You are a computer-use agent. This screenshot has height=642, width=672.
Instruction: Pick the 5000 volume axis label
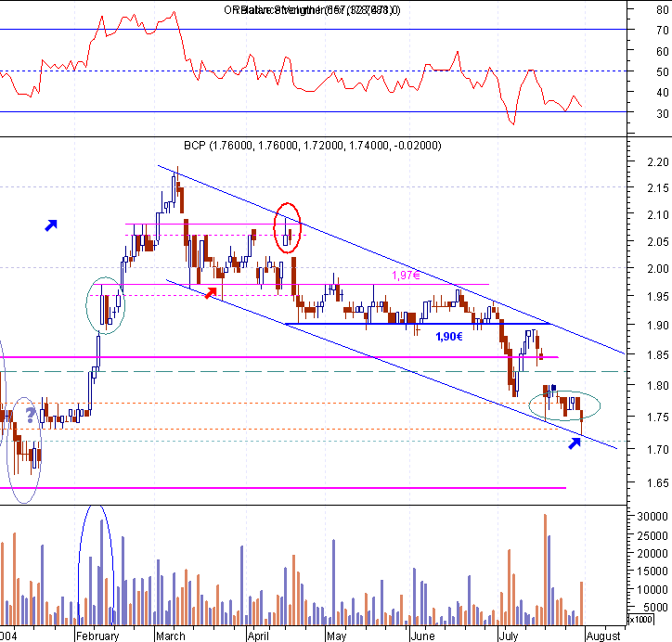[x=655, y=608]
